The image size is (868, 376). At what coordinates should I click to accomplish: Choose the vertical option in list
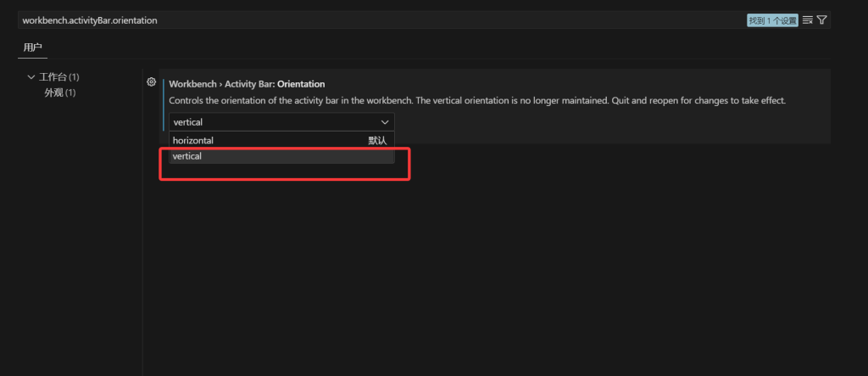pos(187,156)
